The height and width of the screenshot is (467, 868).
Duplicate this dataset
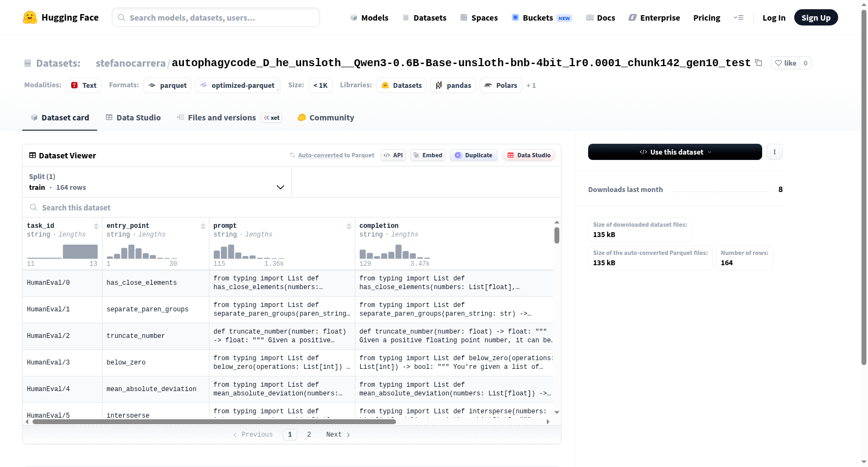pos(474,155)
